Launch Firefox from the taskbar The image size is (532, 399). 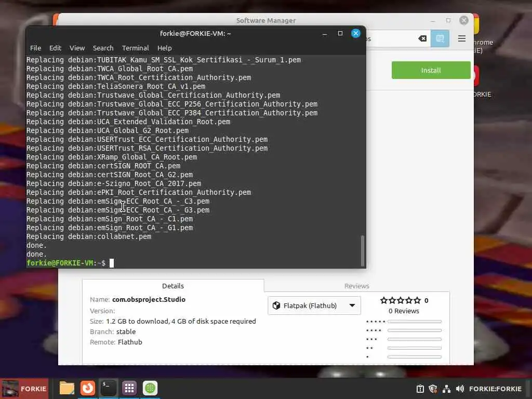[x=87, y=388]
